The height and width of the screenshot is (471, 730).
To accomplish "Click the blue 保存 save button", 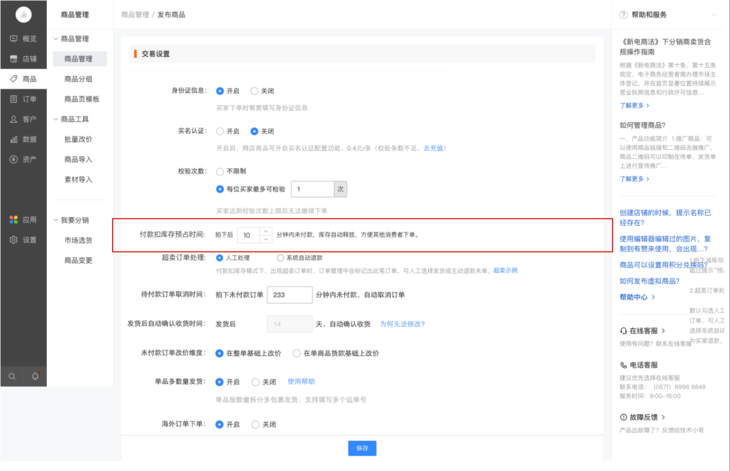I will coord(362,448).
